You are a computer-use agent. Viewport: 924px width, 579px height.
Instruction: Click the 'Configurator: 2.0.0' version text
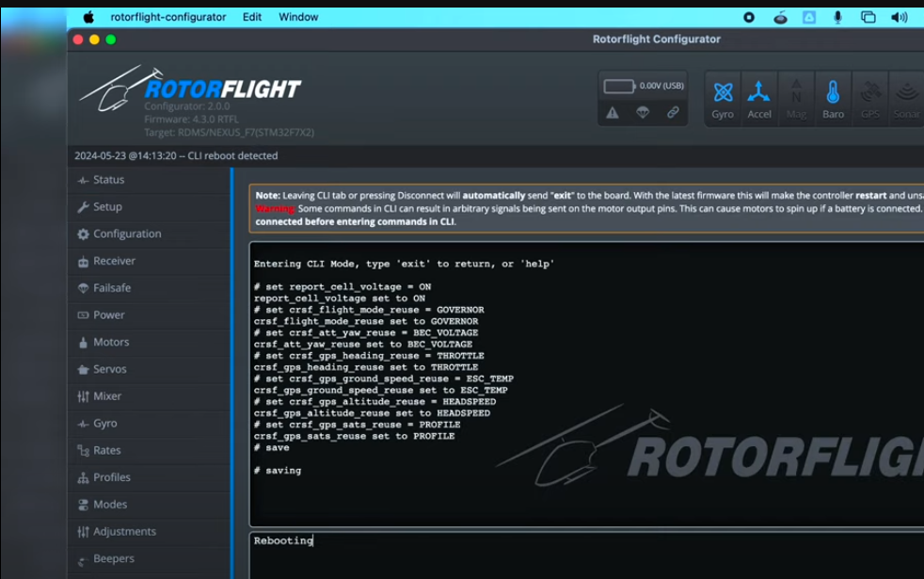187,106
